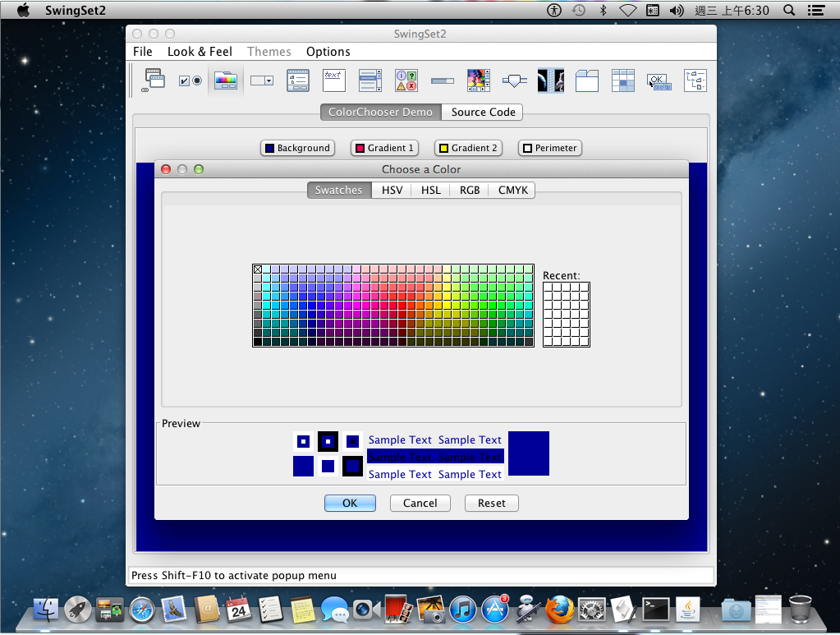Click the Gradient 1 color button
Viewport: 840px width, 635px height.
tap(383, 148)
